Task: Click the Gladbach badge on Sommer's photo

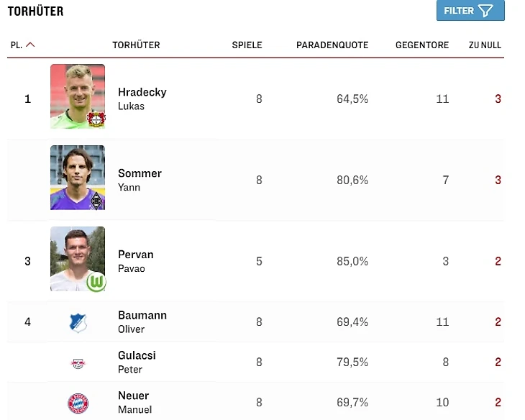Action: click(96, 201)
